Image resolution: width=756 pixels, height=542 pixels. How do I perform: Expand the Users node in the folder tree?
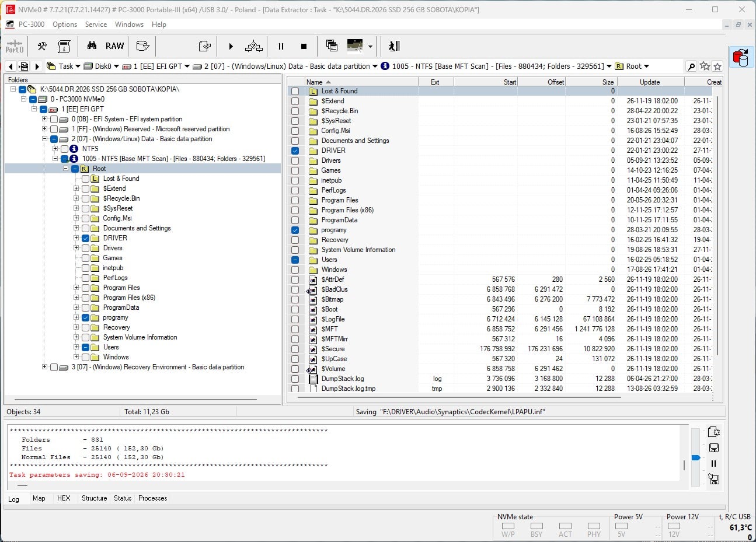click(76, 347)
